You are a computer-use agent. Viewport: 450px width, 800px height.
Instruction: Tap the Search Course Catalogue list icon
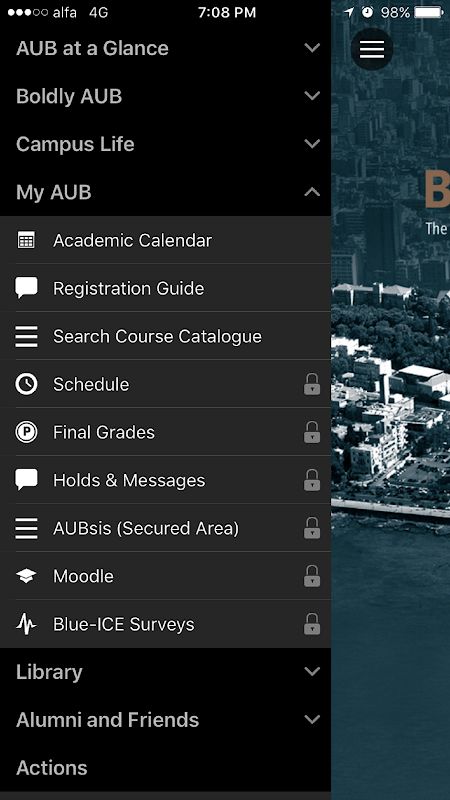[x=26, y=336]
